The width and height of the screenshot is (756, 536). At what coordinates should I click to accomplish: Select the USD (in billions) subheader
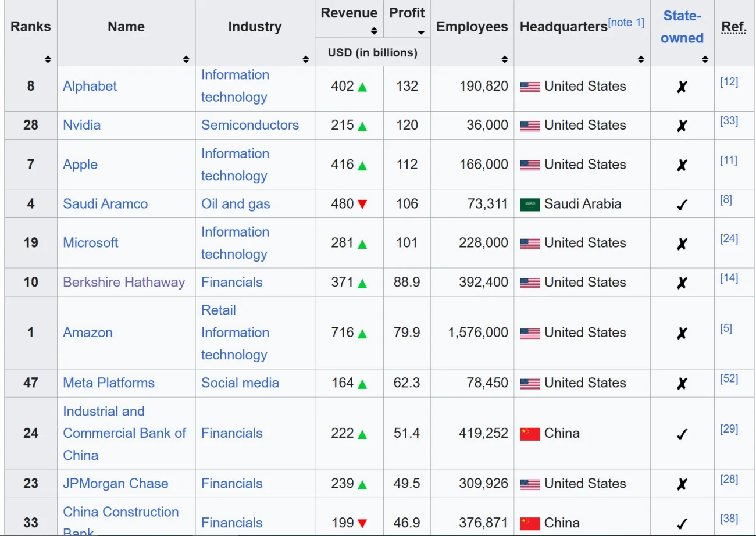click(x=373, y=52)
